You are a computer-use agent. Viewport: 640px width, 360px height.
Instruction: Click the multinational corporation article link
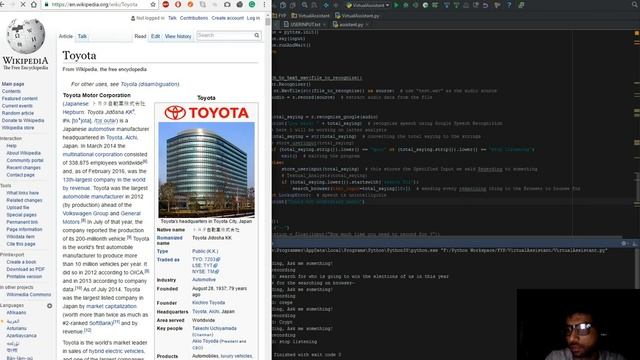click(92, 154)
